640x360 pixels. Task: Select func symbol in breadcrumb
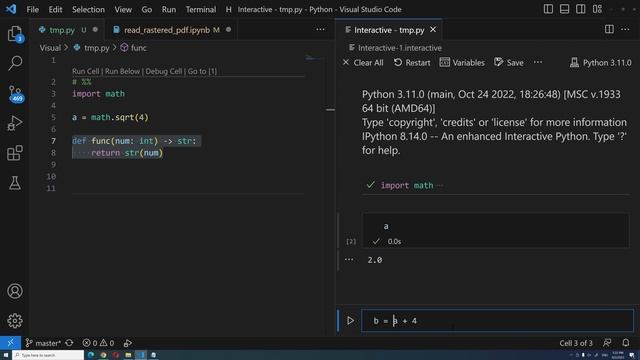click(x=133, y=48)
